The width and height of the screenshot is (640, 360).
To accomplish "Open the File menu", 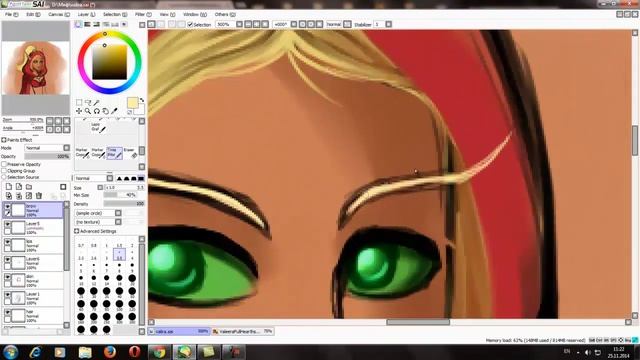I will coord(11,14).
